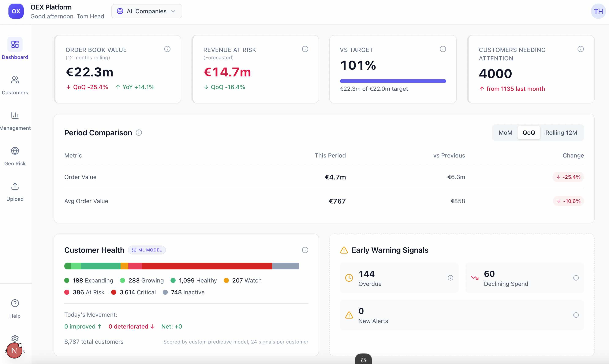This screenshot has width=609, height=364.
Task: Click the -25.4% Order Value change badge
Action: click(x=568, y=177)
